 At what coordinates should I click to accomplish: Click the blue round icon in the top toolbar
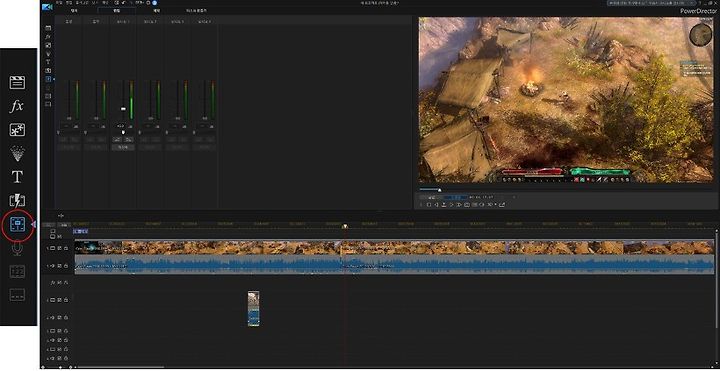tap(154, 3)
